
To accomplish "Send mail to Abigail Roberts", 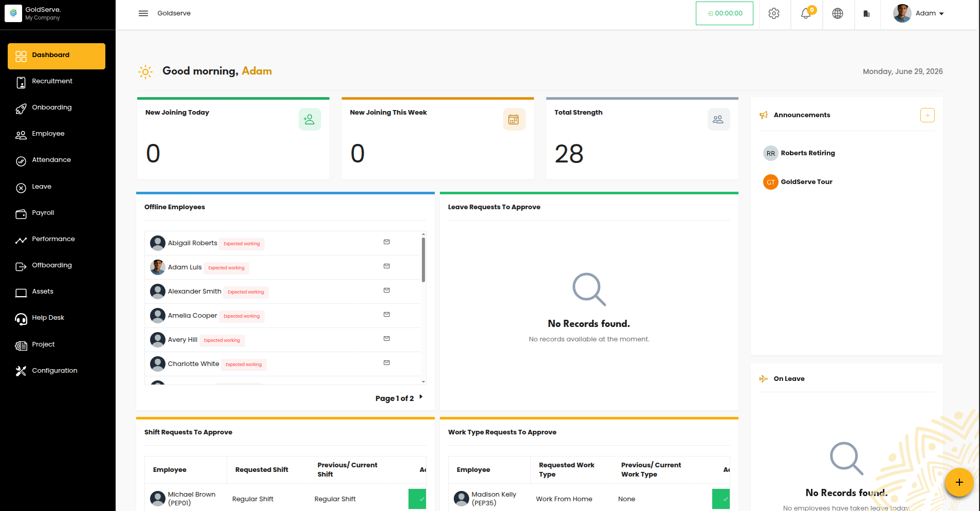I will pos(386,242).
